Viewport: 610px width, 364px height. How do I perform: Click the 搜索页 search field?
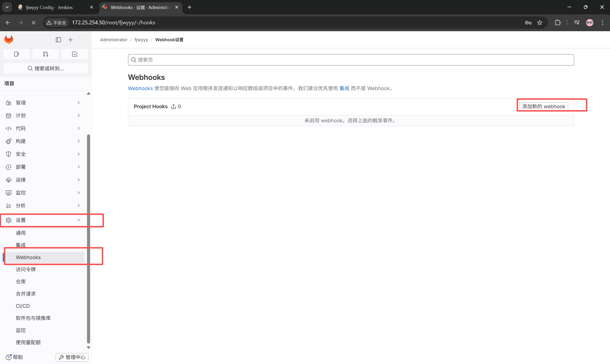pyautogui.click(x=351, y=60)
